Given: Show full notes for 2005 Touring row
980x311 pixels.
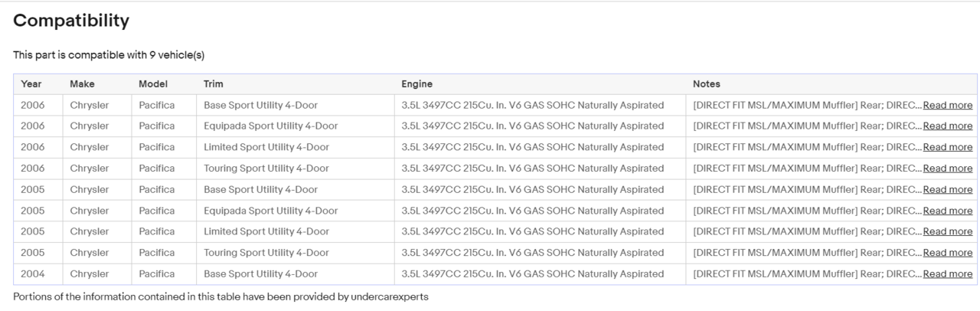Looking at the screenshot, I should pyautogui.click(x=947, y=253).
